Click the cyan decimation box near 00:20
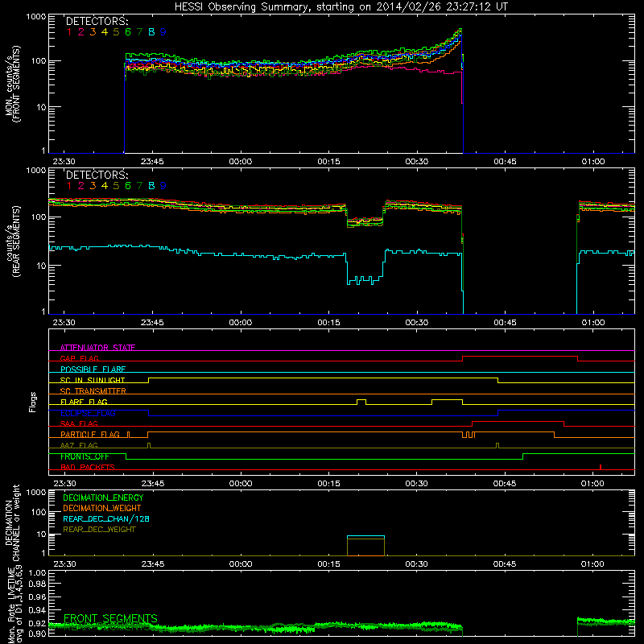The height and width of the screenshot is (644, 644). click(x=365, y=536)
